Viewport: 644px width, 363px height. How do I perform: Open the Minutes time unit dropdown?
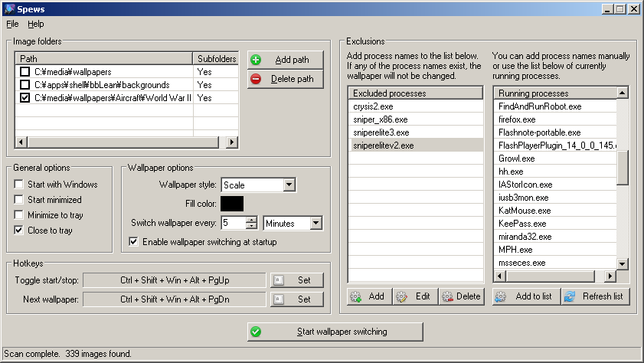pos(315,224)
